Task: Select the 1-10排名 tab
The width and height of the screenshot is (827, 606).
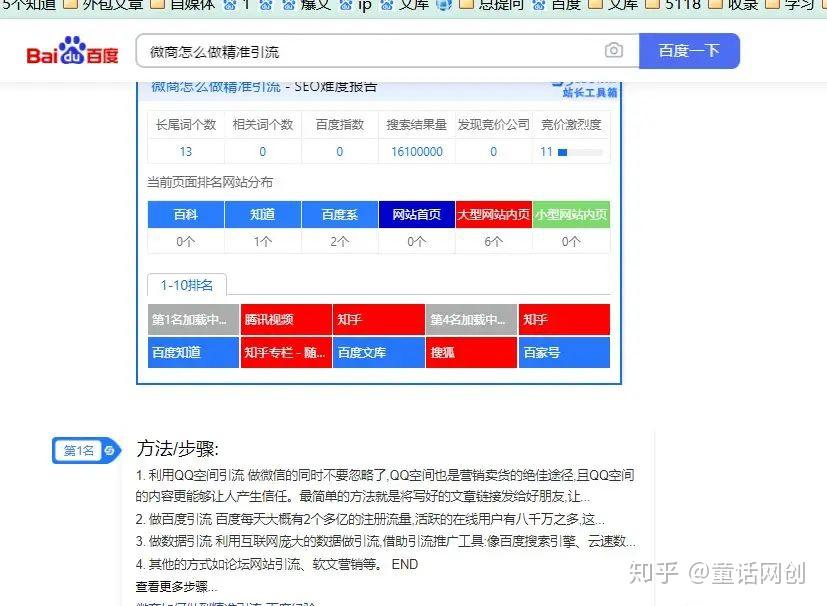Action: [x=187, y=285]
